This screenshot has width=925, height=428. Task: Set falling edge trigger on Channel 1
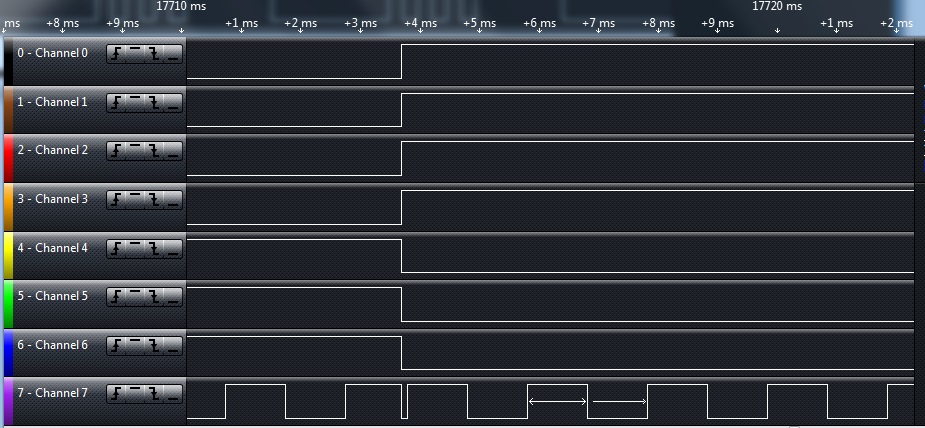[154, 103]
